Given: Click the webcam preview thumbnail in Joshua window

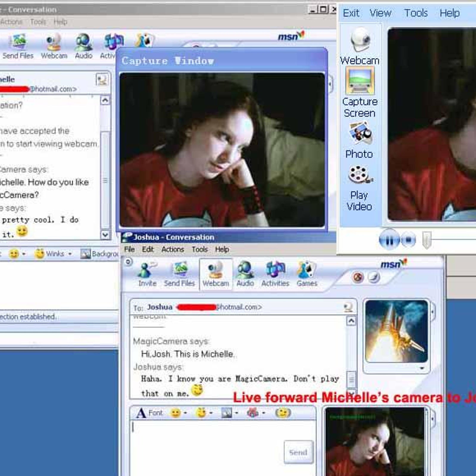Looking at the screenshot, I should (375, 442).
